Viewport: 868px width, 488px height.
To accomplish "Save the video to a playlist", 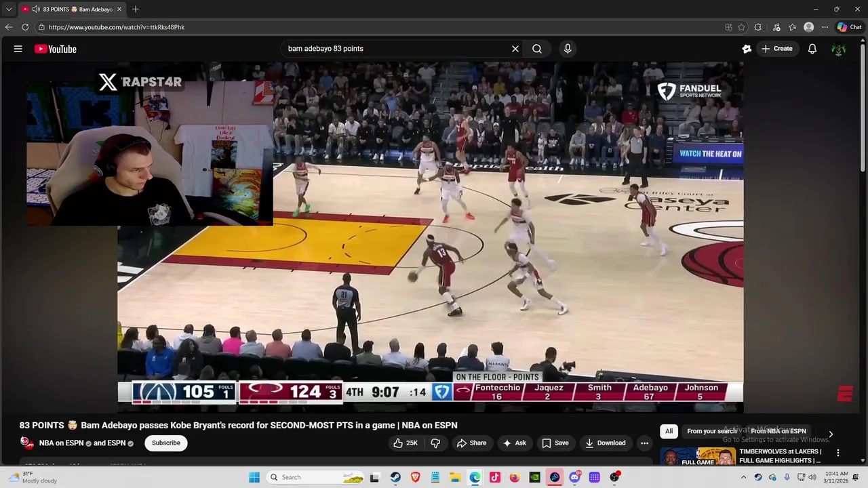I will coord(555,443).
